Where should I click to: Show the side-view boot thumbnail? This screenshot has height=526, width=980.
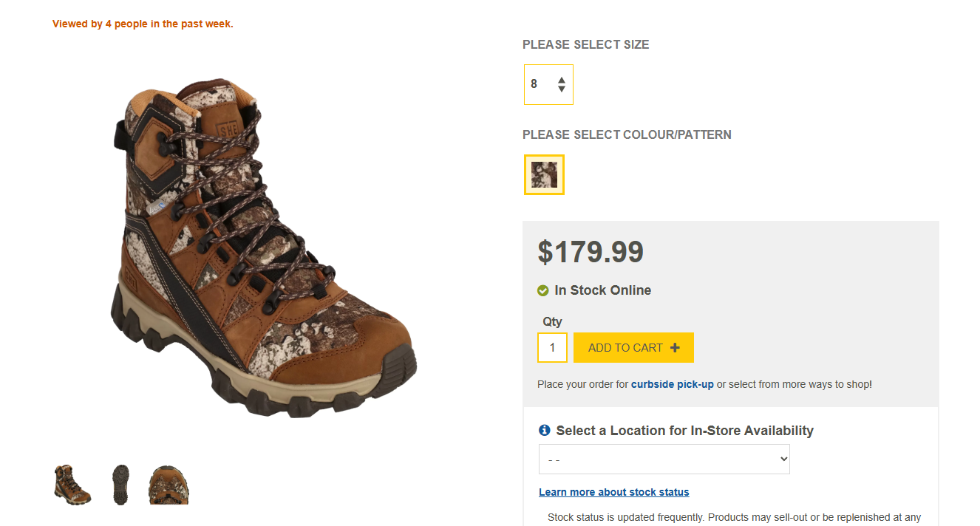(72, 485)
